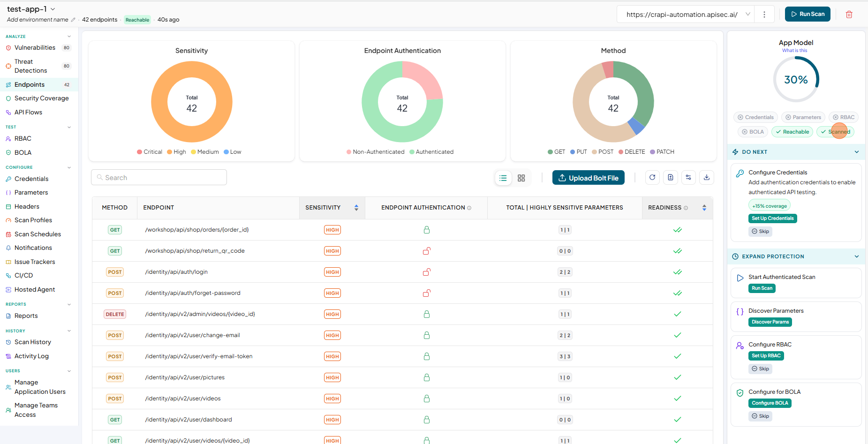Toggle the Non-Authenticated legend entry
Image resolution: width=868 pixels, height=444 pixels.
(375, 152)
